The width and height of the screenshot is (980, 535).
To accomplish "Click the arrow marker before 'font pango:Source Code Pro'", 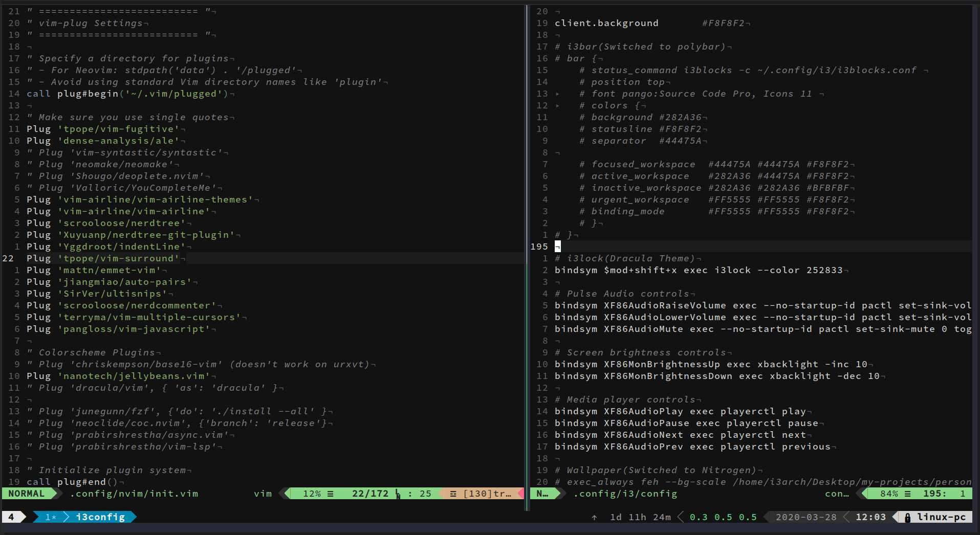I will pos(557,94).
